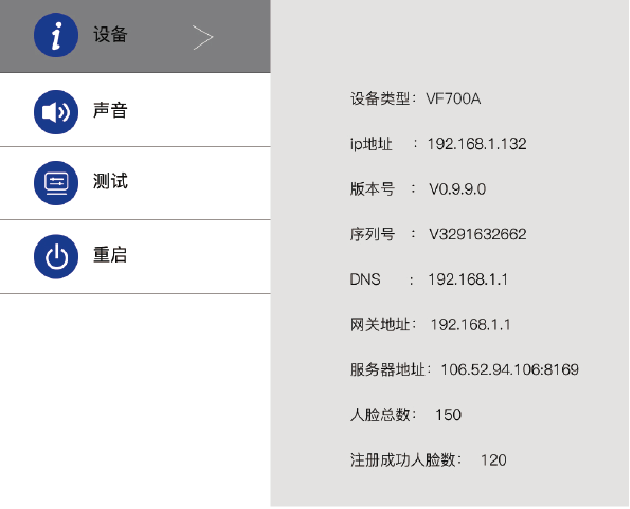Choose the 重启 menu entry

point(110,257)
